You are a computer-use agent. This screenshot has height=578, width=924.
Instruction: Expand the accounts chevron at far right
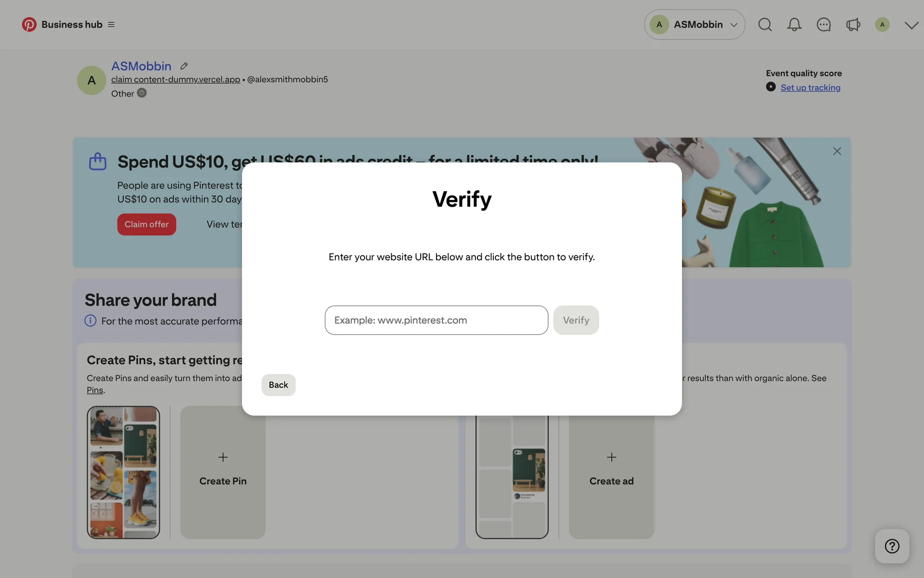tap(911, 25)
